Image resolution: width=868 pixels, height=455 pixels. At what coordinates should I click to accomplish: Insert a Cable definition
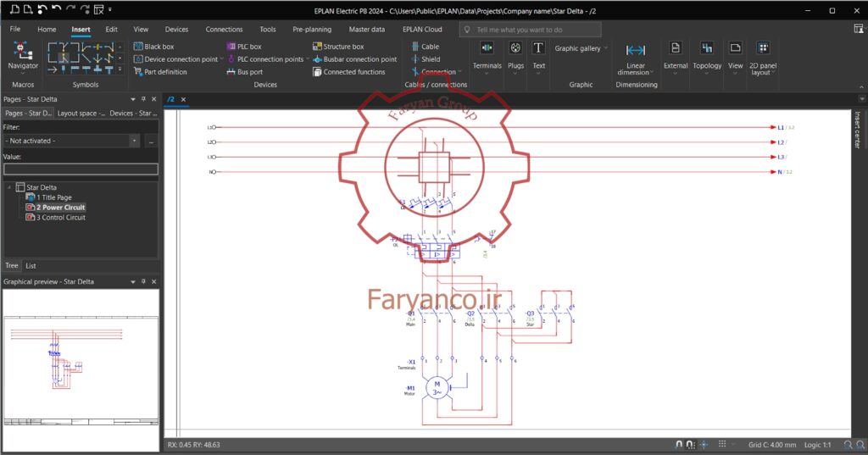click(x=426, y=47)
